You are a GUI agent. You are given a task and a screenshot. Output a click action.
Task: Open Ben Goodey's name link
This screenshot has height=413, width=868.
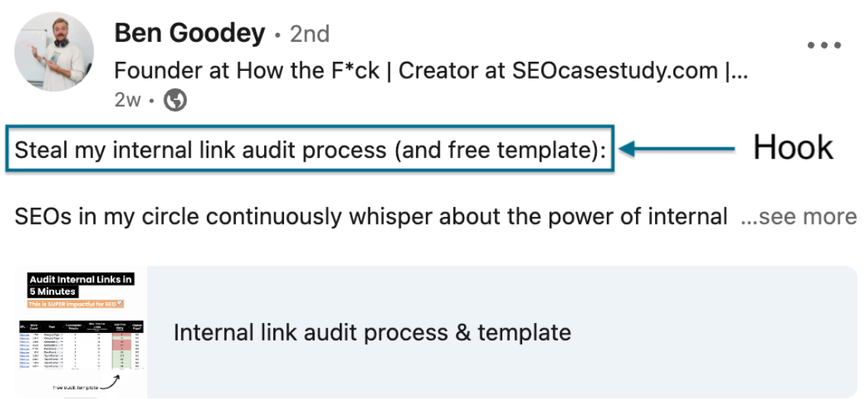point(190,34)
